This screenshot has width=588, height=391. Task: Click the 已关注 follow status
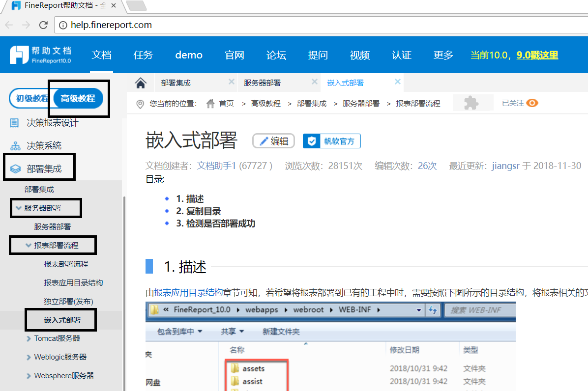point(513,103)
